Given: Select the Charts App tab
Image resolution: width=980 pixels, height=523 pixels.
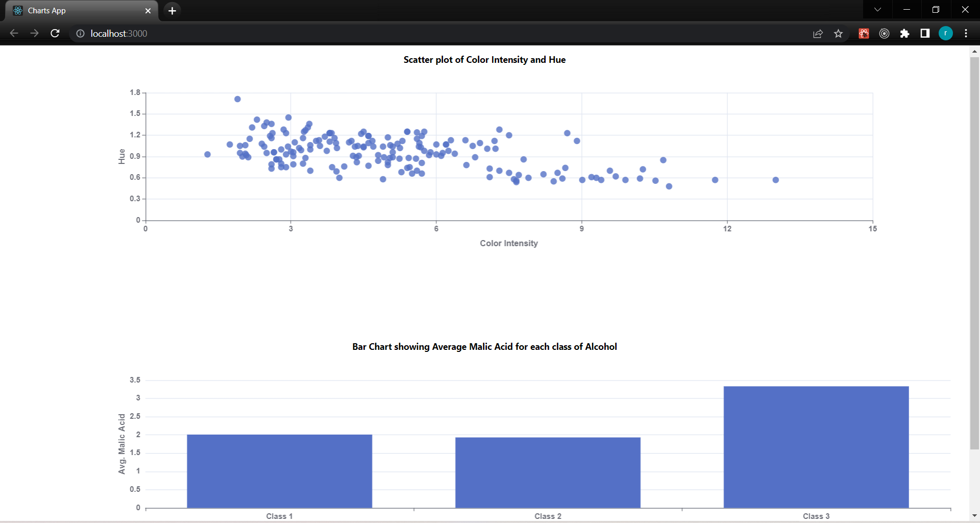Looking at the screenshot, I should point(77,10).
